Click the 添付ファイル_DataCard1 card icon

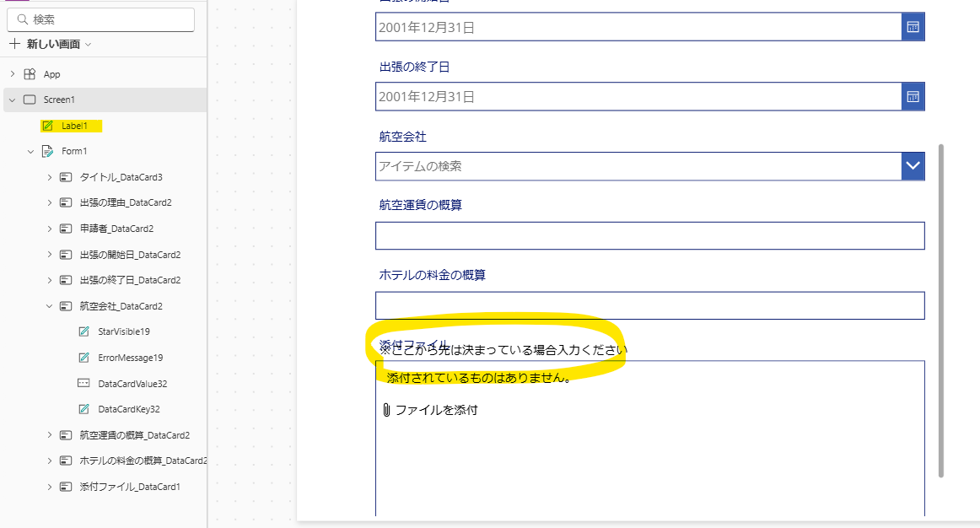coord(66,487)
